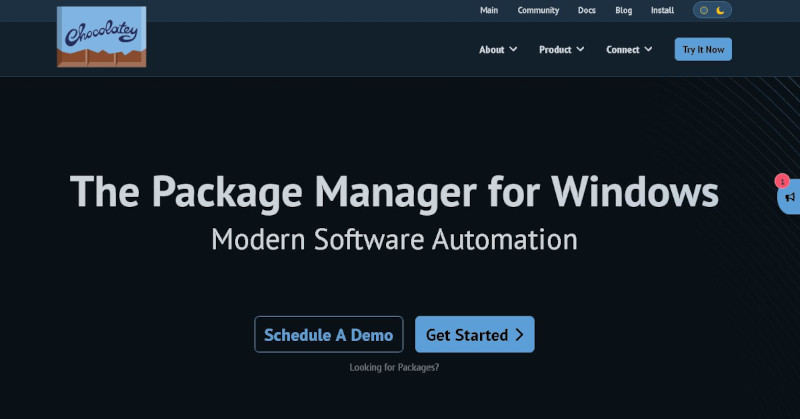This screenshot has height=419, width=800.
Task: Click the 'Modern Software Automation' subheading
Action: tap(394, 239)
